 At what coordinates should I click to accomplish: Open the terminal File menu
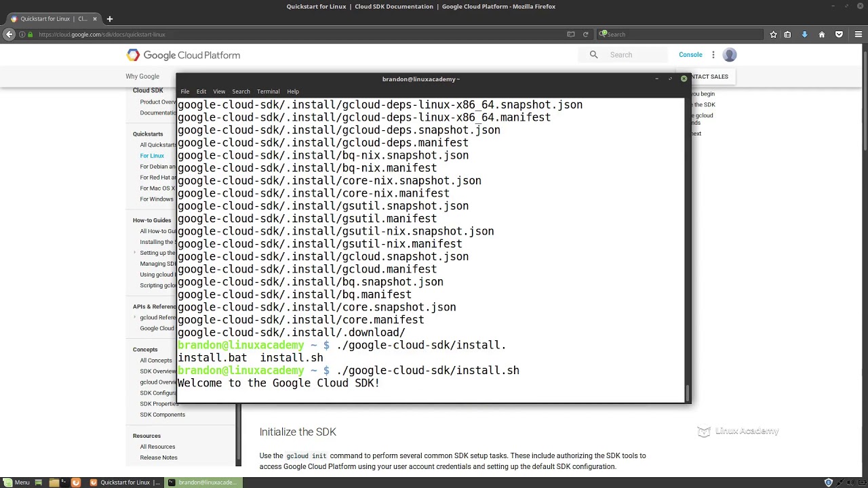pos(184,91)
